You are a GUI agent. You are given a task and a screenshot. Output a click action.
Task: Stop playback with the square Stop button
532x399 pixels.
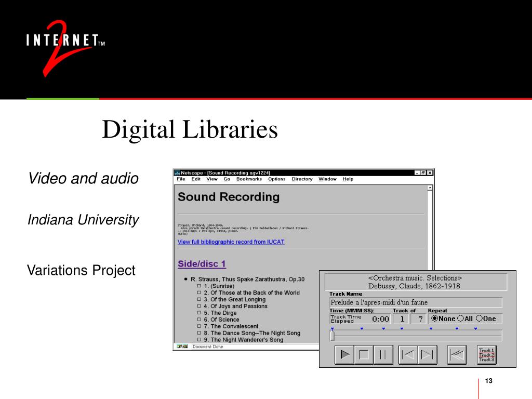coord(364,355)
